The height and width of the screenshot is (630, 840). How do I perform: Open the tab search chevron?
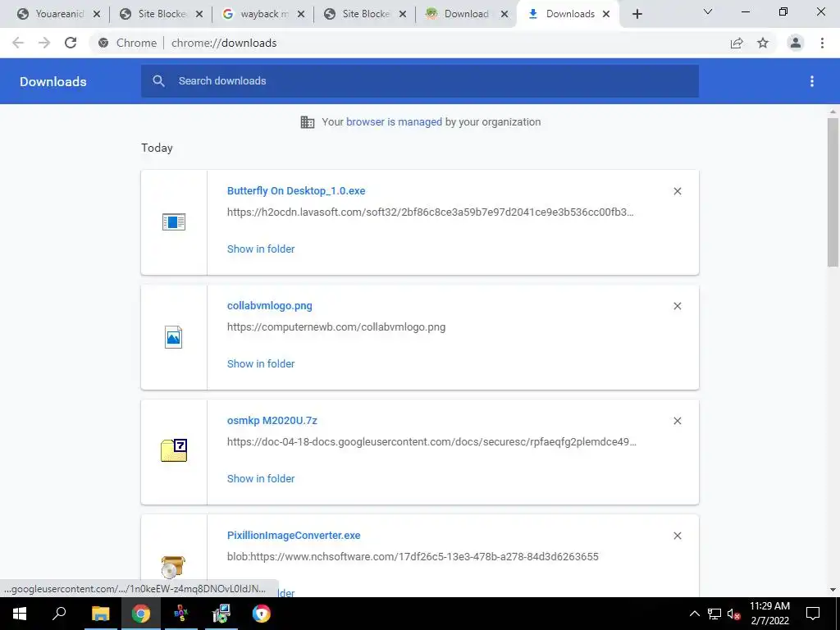(708, 11)
